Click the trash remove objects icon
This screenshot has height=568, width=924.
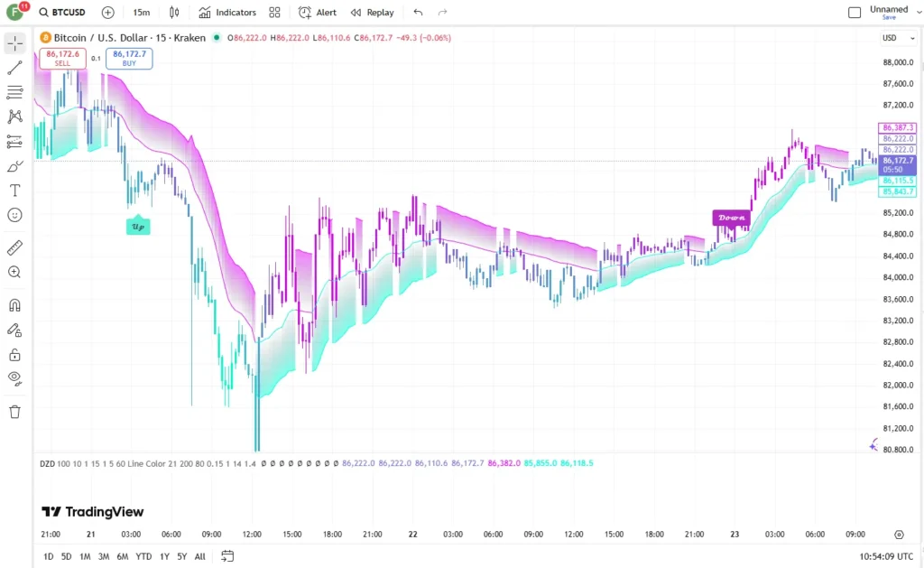[14, 412]
